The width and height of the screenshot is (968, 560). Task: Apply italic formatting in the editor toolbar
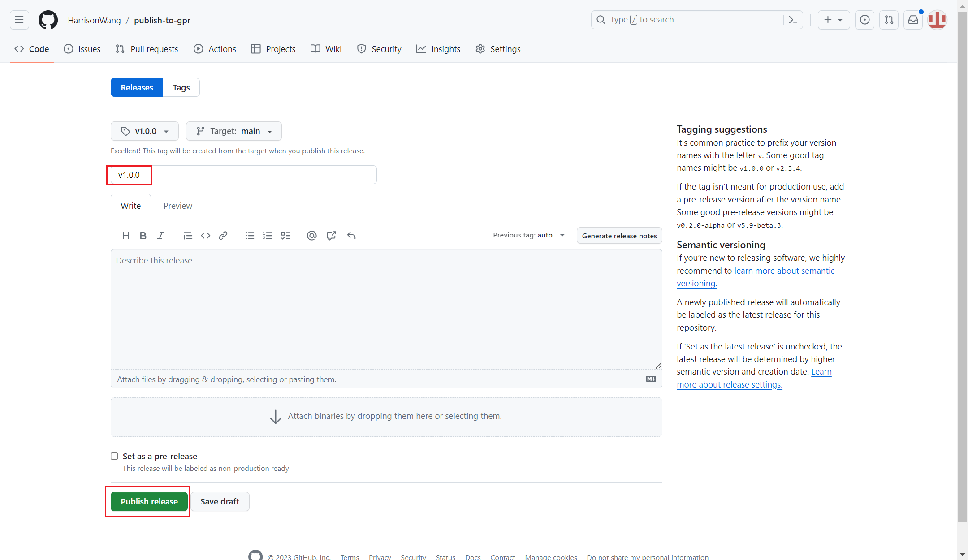pyautogui.click(x=160, y=235)
